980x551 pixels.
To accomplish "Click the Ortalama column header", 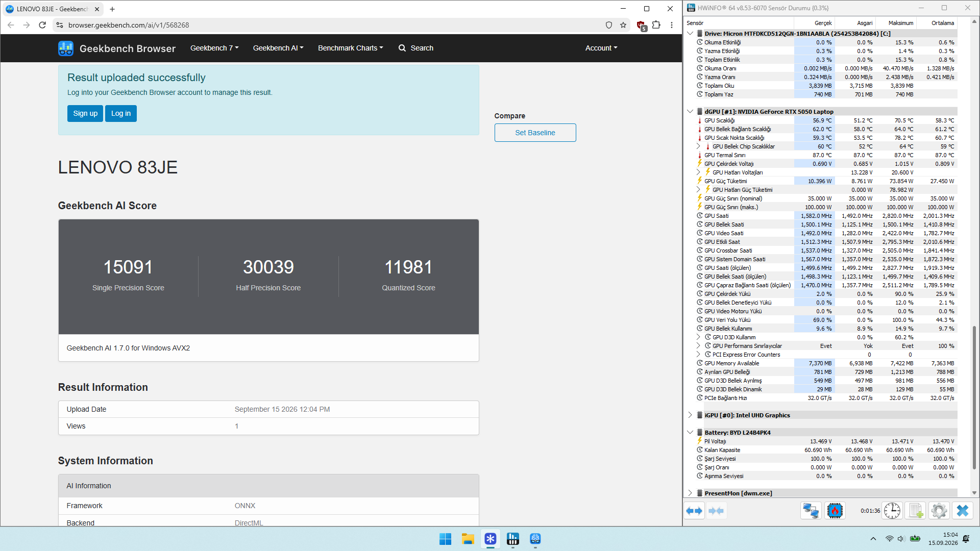I will [x=937, y=23].
